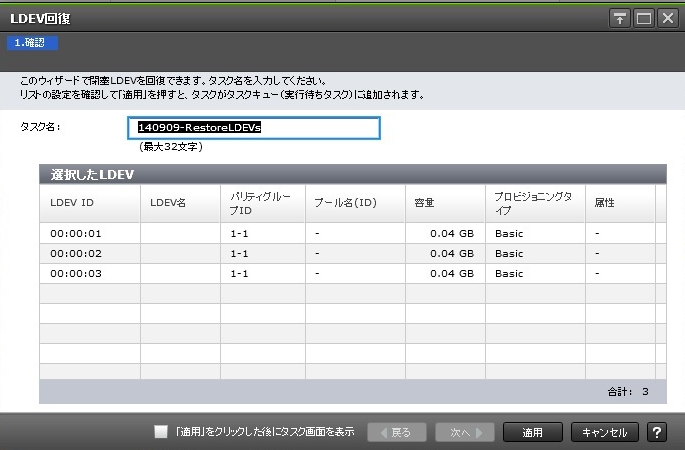Select the 1.確認 wizard step tab

pos(32,43)
